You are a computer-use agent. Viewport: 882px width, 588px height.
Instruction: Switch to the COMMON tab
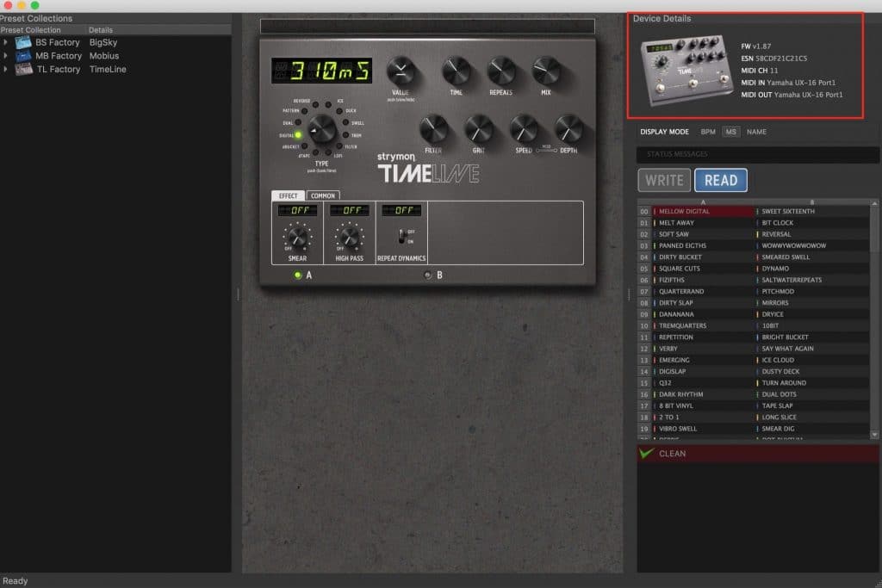coord(323,195)
